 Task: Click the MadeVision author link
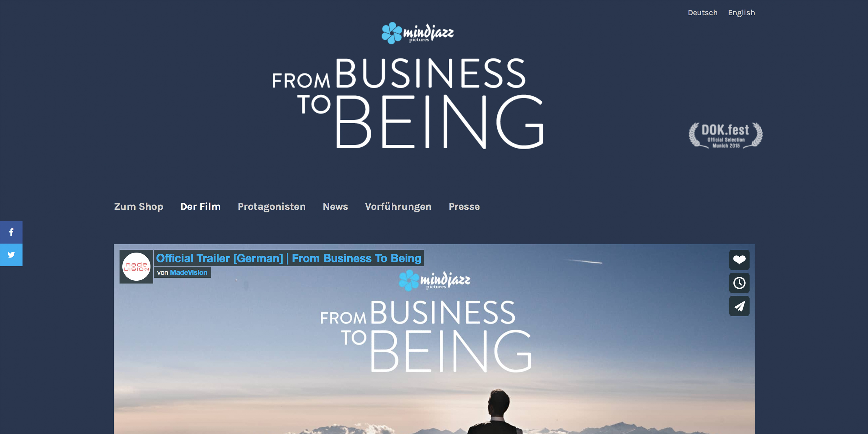pos(188,272)
